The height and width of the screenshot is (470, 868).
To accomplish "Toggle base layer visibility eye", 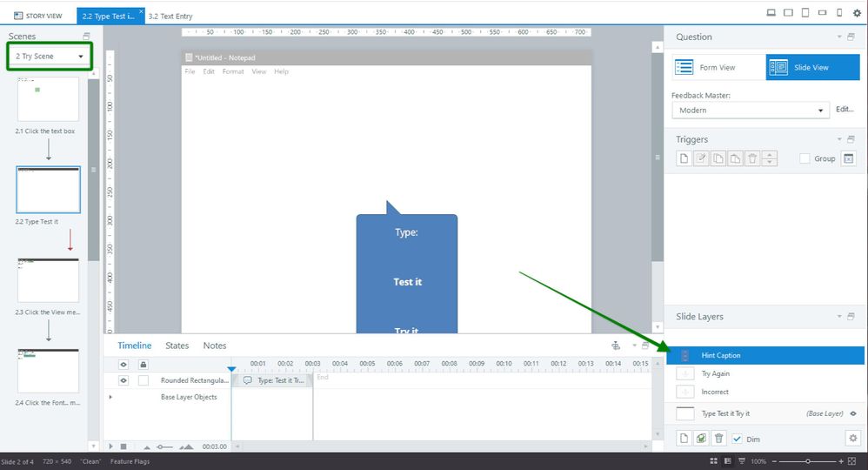I will pos(853,413).
